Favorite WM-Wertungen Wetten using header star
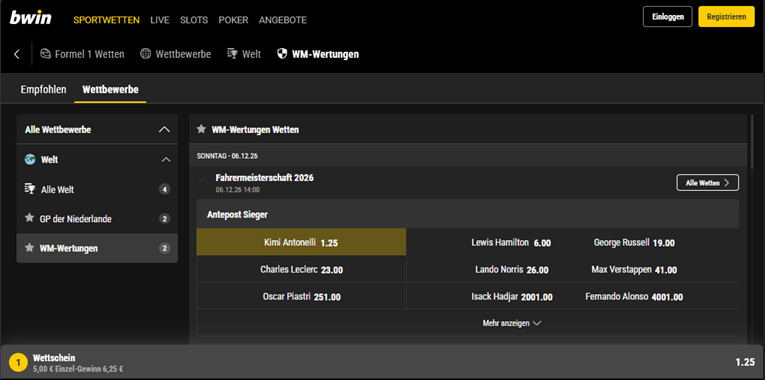The image size is (765, 380). tap(201, 129)
